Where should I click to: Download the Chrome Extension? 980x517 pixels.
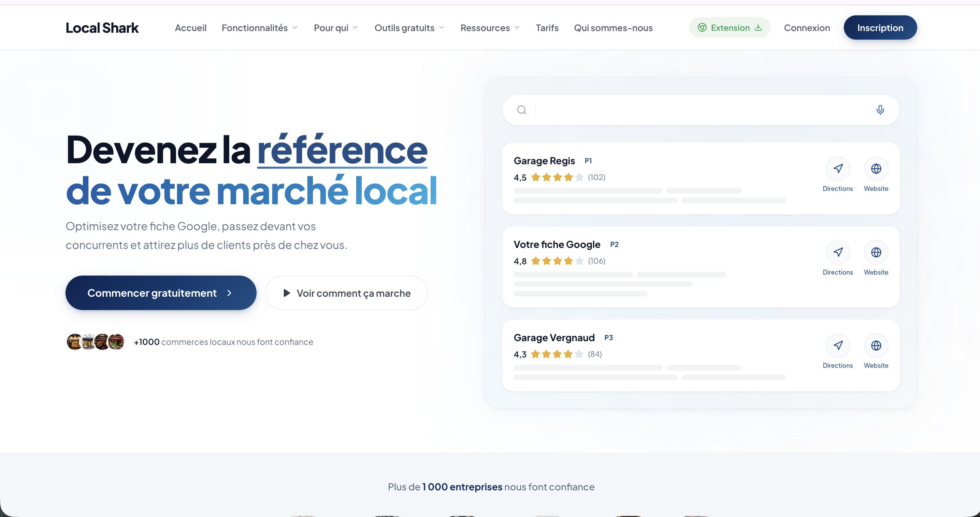pyautogui.click(x=730, y=27)
